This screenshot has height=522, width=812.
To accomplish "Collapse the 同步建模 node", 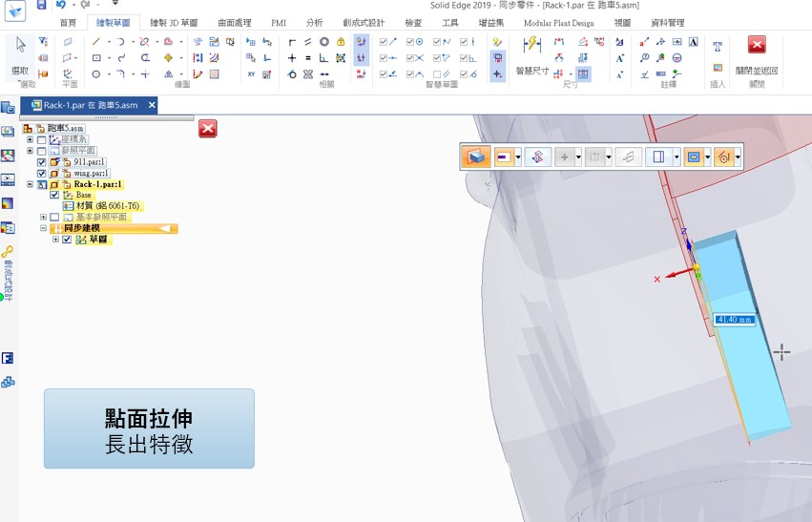I will pos(43,228).
